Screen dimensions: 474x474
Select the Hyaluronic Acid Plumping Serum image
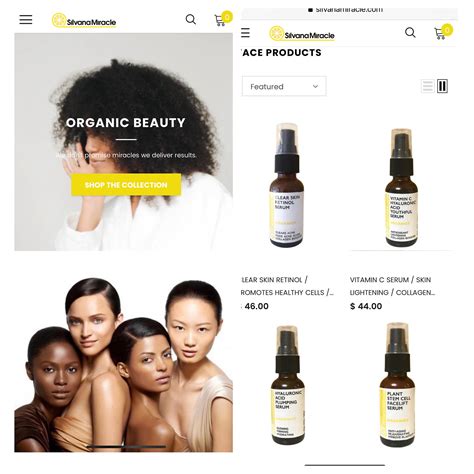[287, 385]
